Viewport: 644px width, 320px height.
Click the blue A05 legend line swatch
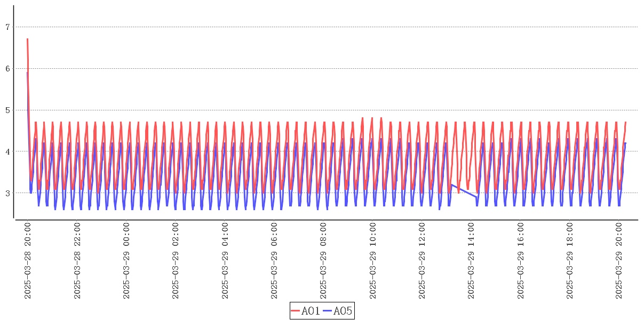tap(327, 311)
